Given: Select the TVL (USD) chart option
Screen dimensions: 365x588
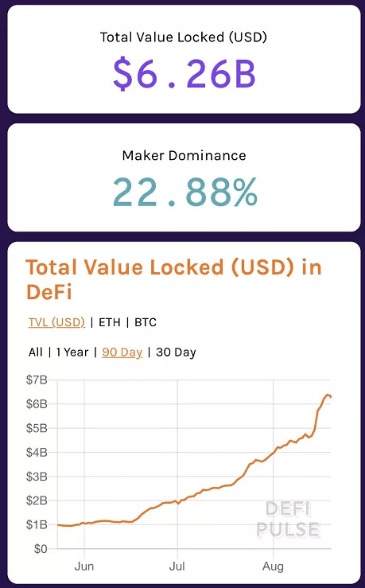Looking at the screenshot, I should tap(56, 322).
